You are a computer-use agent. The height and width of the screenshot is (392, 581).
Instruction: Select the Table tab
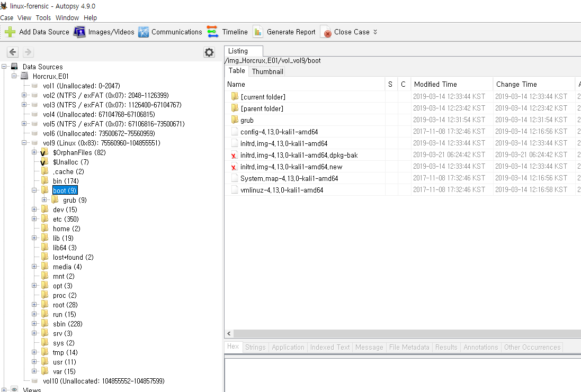click(x=237, y=71)
